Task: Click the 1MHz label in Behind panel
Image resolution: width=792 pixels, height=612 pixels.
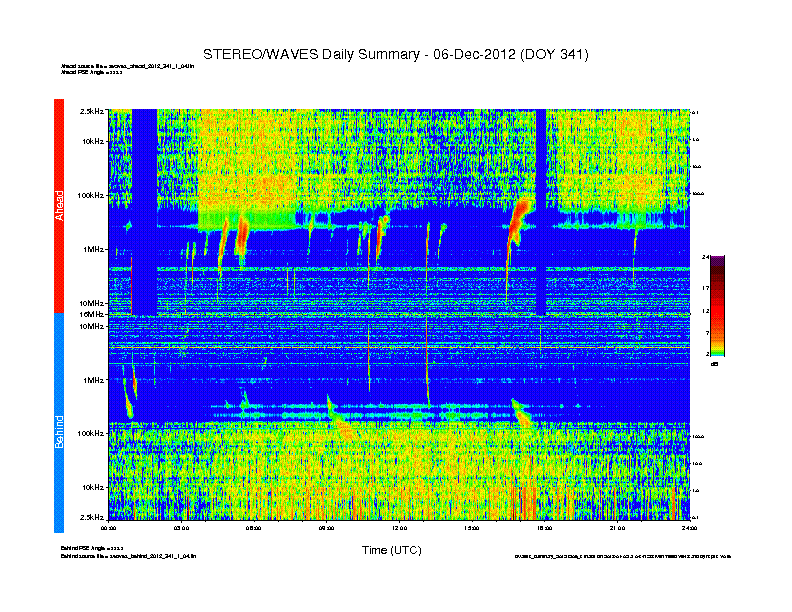Action: click(91, 380)
